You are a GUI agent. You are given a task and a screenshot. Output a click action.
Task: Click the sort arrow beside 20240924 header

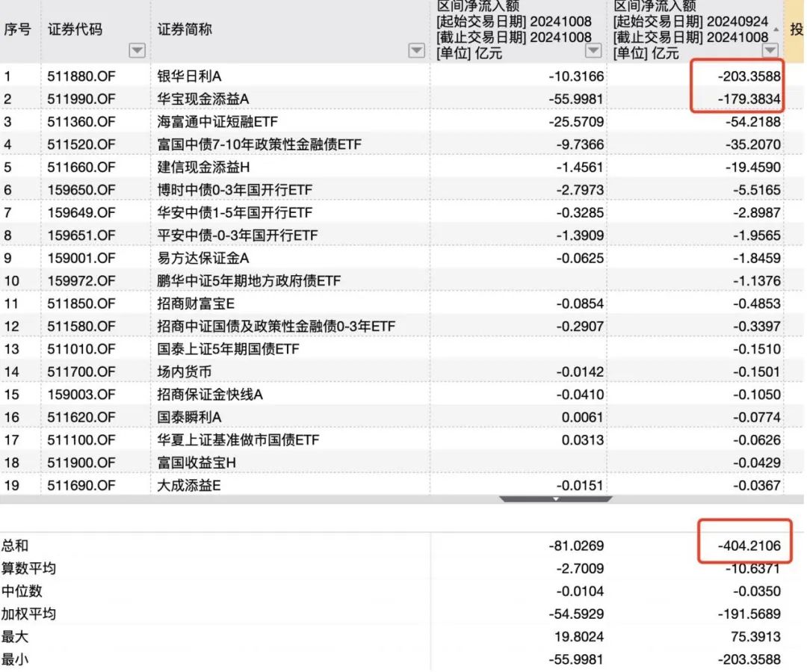coord(776,29)
